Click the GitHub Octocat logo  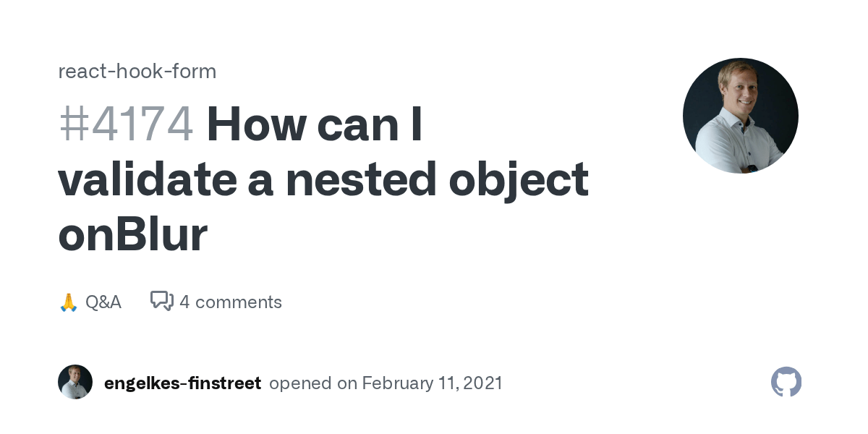click(786, 382)
